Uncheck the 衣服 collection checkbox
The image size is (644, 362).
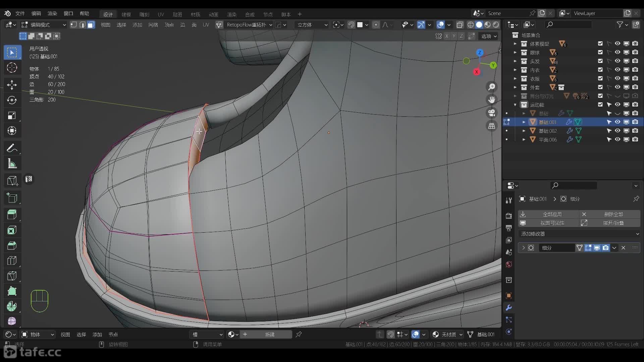600,78
